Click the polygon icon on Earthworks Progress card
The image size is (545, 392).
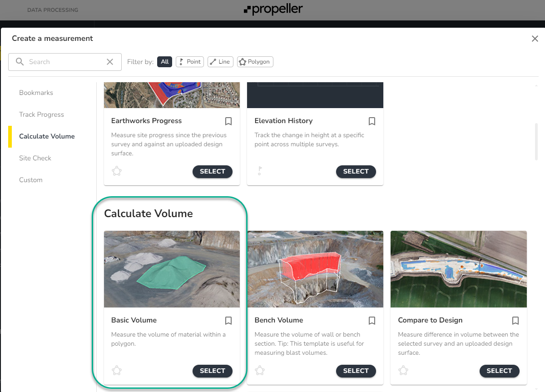coord(117,171)
